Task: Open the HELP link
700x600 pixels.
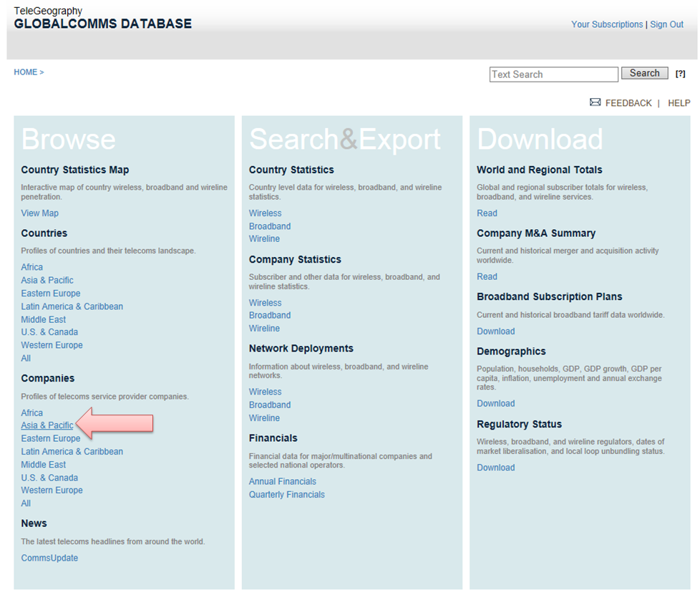Action: (x=679, y=103)
